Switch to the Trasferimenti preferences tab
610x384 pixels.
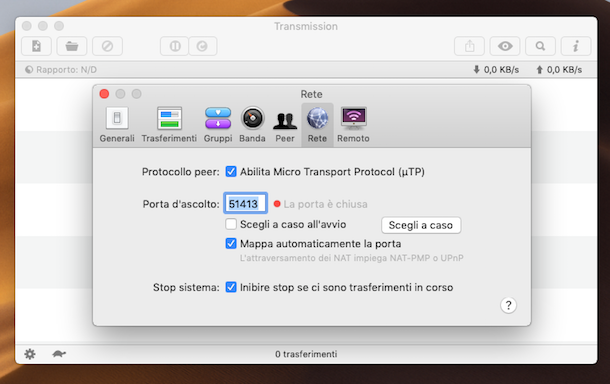[169, 125]
